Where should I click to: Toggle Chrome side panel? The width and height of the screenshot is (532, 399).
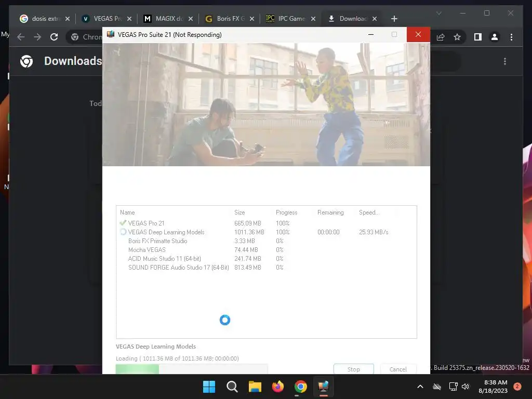click(478, 37)
